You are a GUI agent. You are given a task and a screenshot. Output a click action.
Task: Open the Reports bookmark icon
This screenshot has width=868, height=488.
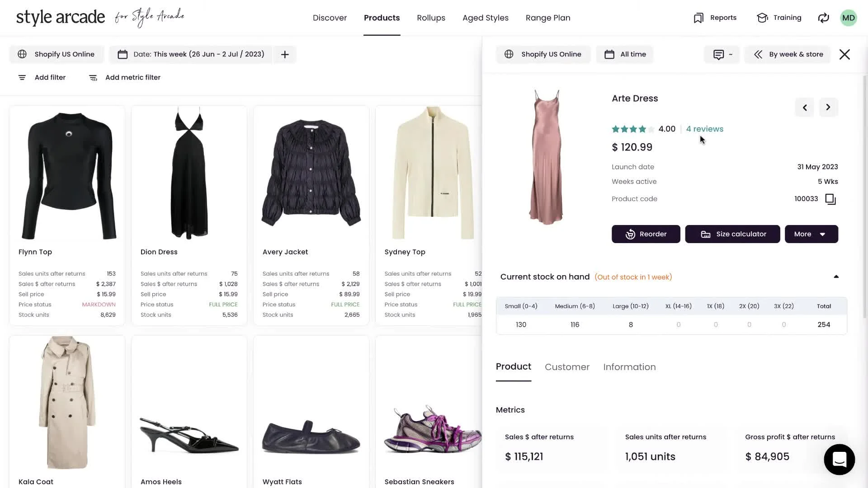(698, 18)
